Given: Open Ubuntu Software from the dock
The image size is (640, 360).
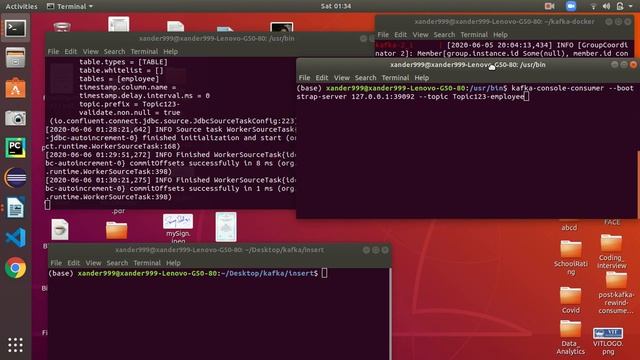Looking at the screenshot, I should pyautogui.click(x=16, y=88).
